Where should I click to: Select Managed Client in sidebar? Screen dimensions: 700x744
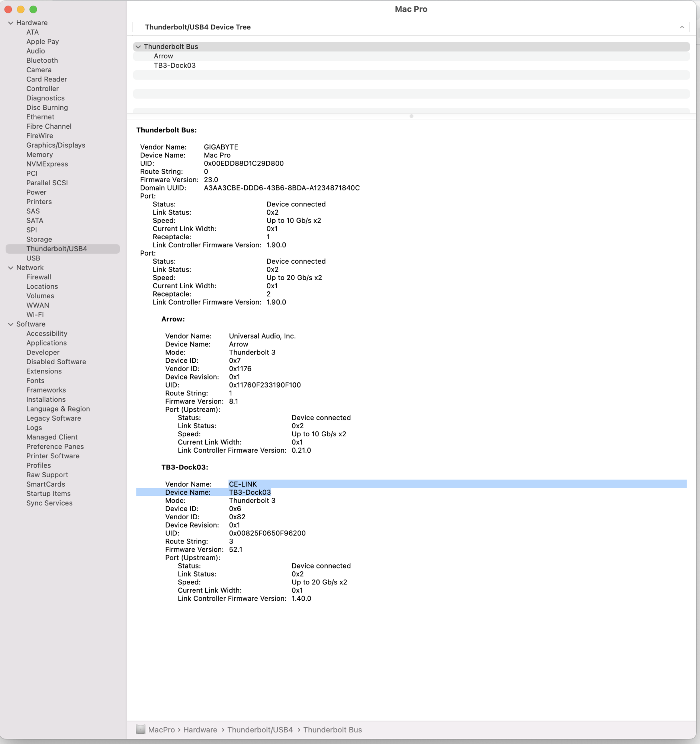click(x=52, y=437)
